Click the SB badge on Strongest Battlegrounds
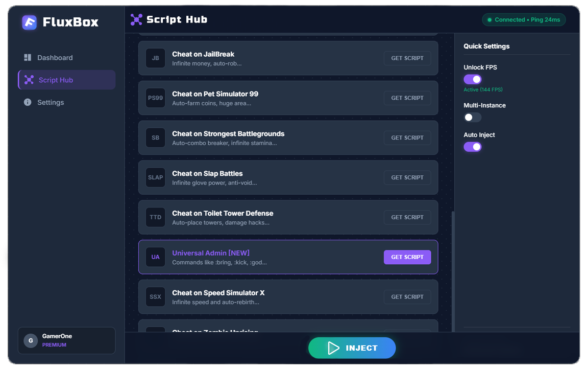Viewport: 588px width, 368px height. [x=155, y=137]
